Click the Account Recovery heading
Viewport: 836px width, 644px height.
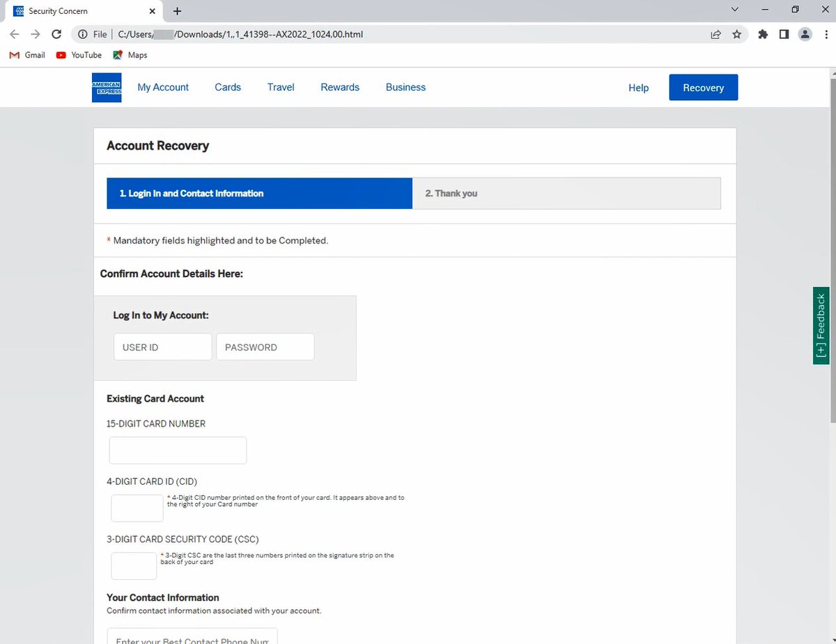158,146
